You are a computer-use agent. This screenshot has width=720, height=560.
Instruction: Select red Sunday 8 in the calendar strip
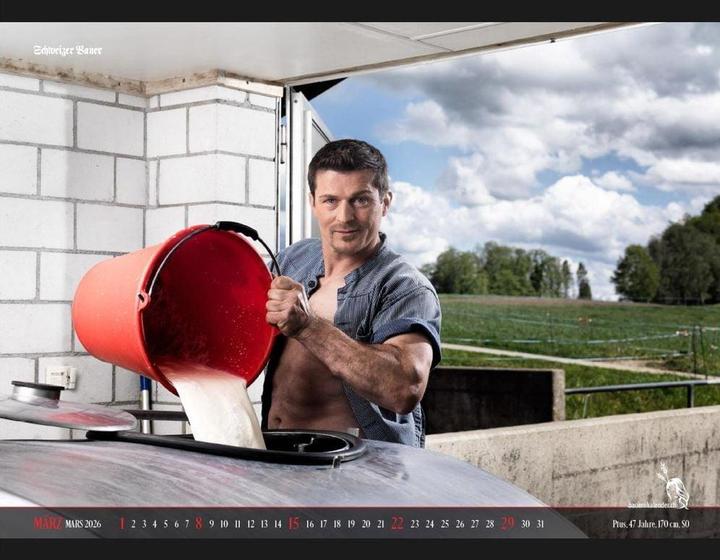(198, 523)
